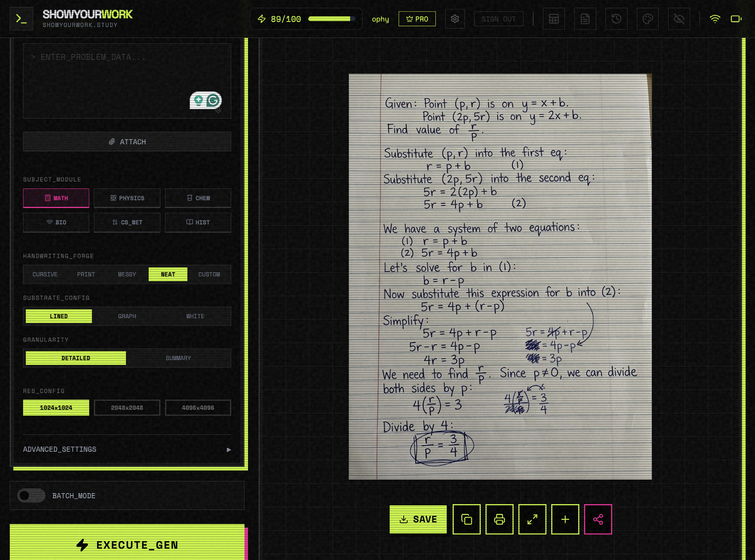Click the pink share icon
Image resolution: width=755 pixels, height=560 pixels.
pyautogui.click(x=598, y=519)
